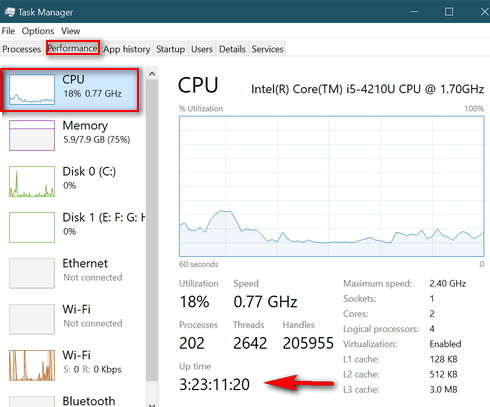
Task: Select the active Wi-Fi orange graph thumbnail
Action: [32, 365]
